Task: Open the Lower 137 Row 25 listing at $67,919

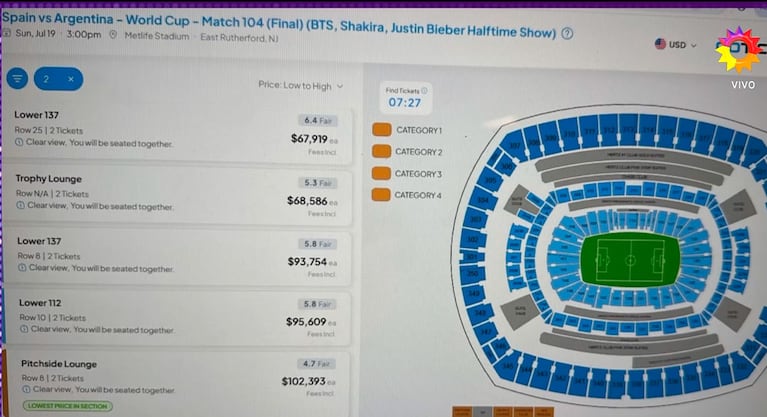Action: click(177, 133)
